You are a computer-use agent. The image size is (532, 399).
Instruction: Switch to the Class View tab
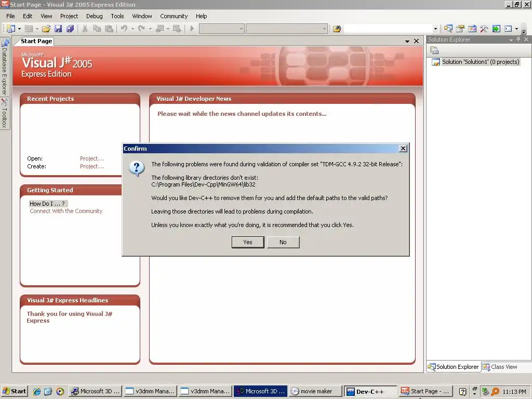point(500,367)
